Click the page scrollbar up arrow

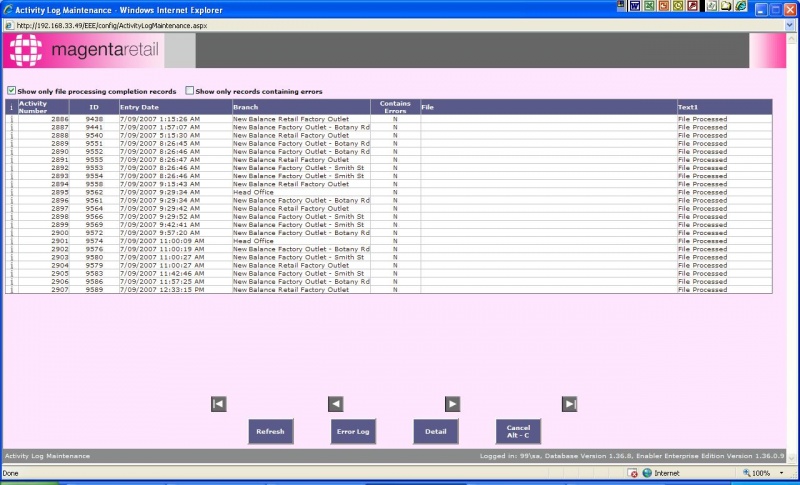pyautogui.click(x=791, y=38)
